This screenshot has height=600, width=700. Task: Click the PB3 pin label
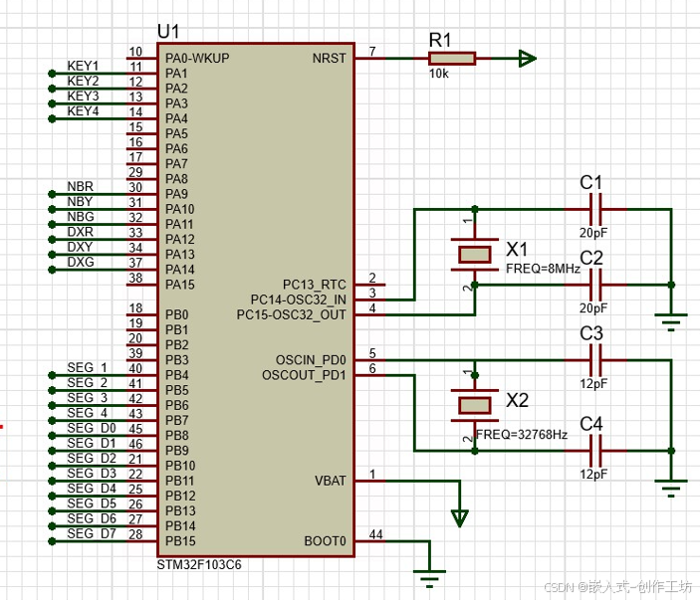(x=177, y=360)
